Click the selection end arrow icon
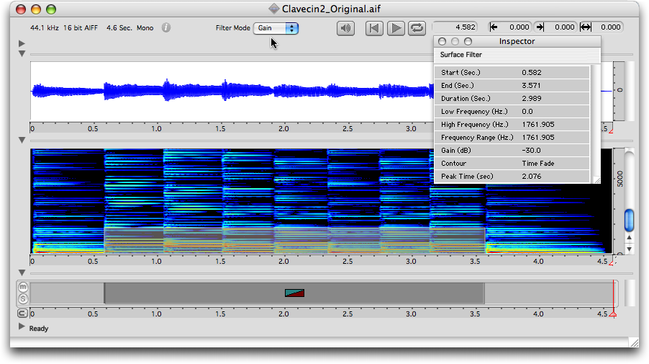649x364 pixels. pyautogui.click(x=539, y=27)
